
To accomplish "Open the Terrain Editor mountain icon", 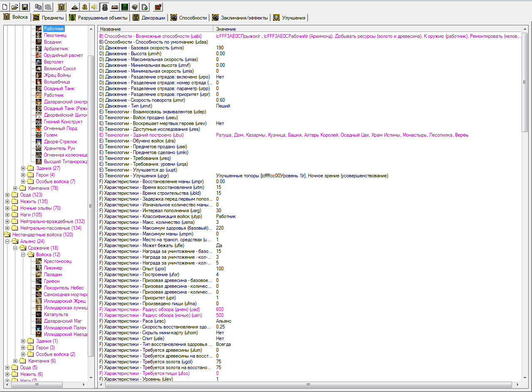I will pos(74,7).
